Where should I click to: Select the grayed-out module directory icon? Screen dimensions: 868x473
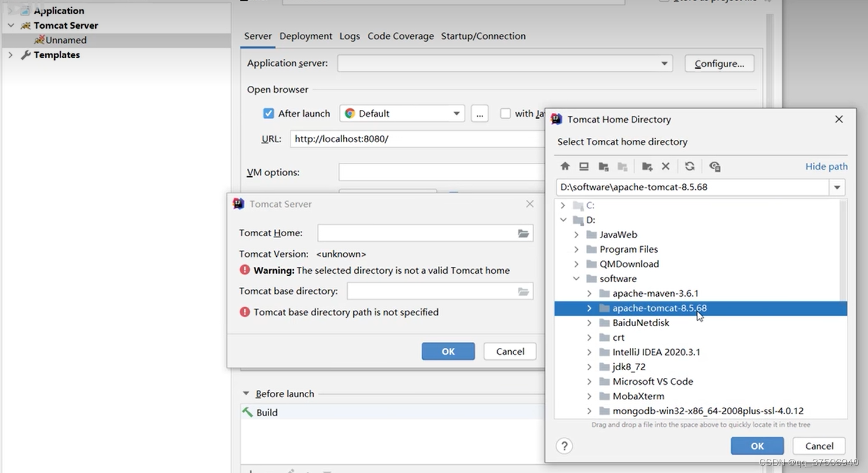622,166
